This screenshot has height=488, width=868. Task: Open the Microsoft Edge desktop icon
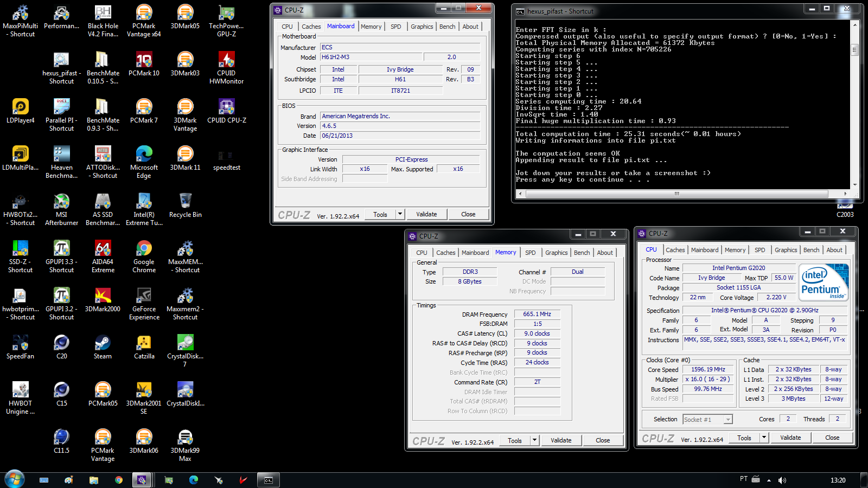pos(144,163)
